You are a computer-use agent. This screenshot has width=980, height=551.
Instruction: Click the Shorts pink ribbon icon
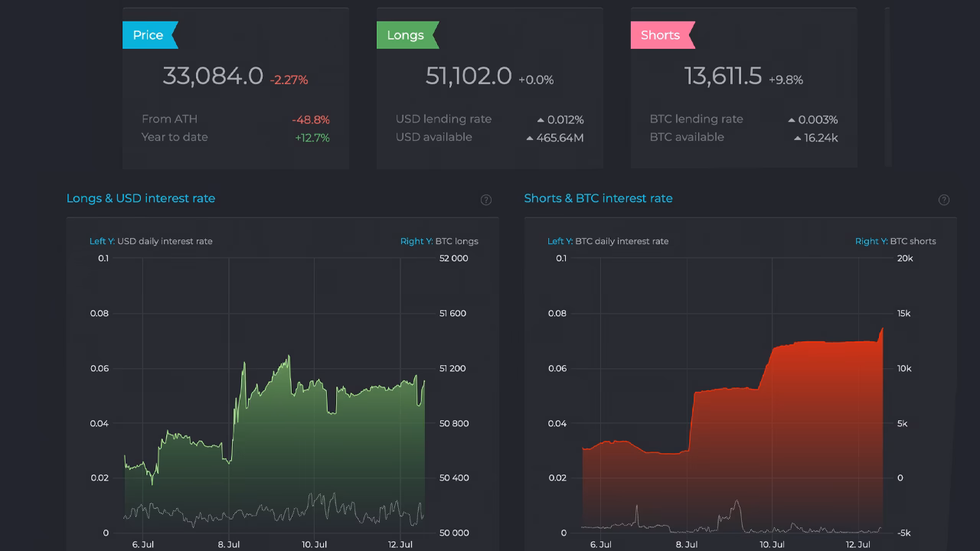point(660,34)
